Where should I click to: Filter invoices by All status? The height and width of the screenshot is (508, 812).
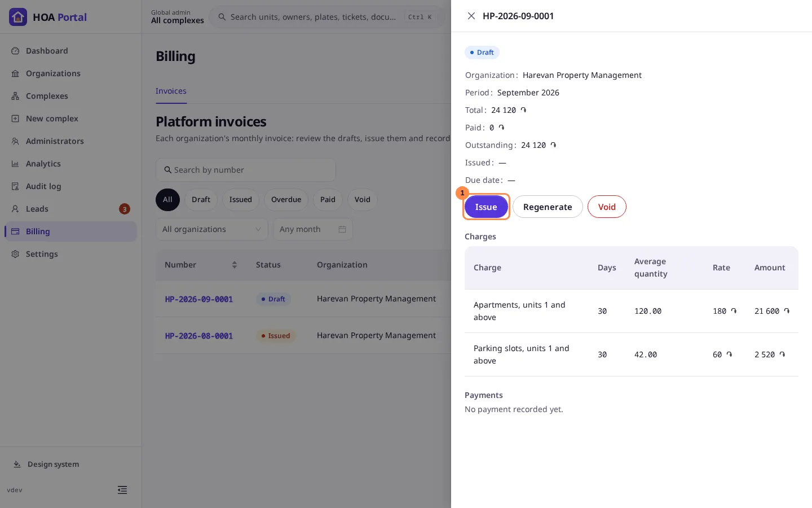[167, 200]
